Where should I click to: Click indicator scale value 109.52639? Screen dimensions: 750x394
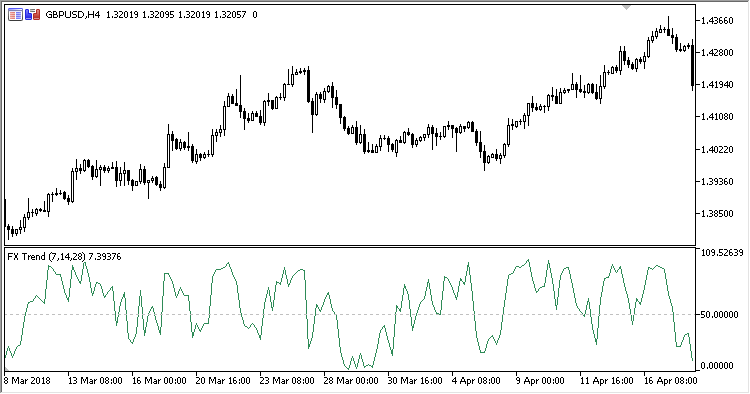[722, 253]
